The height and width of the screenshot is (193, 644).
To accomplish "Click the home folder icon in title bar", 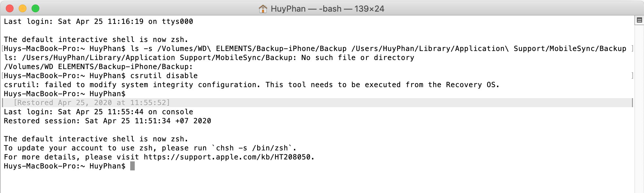I will [x=263, y=9].
